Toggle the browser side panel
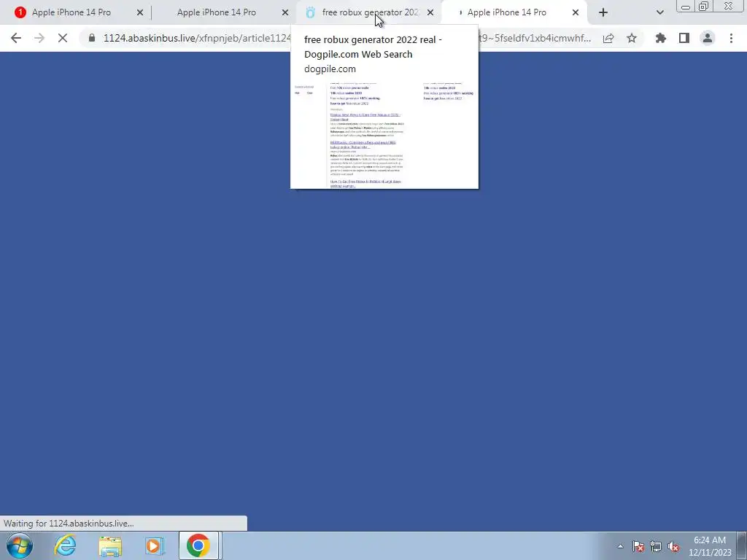This screenshot has width=747, height=560. tap(684, 38)
